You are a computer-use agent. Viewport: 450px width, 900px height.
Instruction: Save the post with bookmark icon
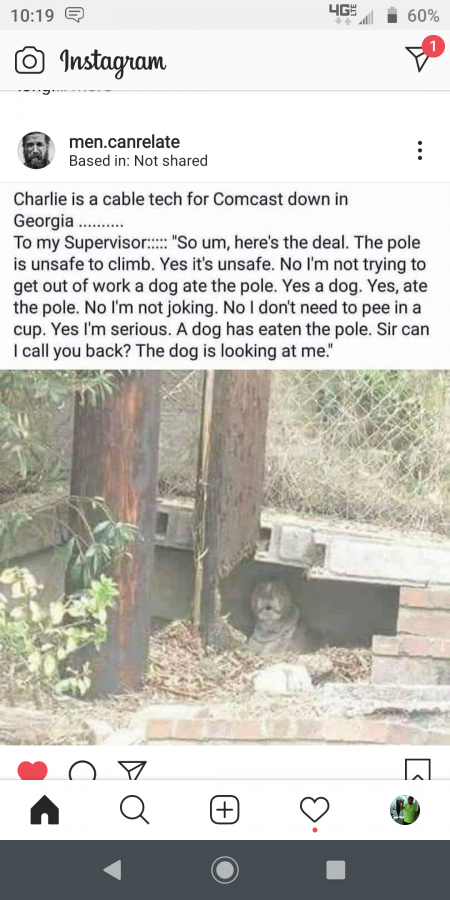417,769
